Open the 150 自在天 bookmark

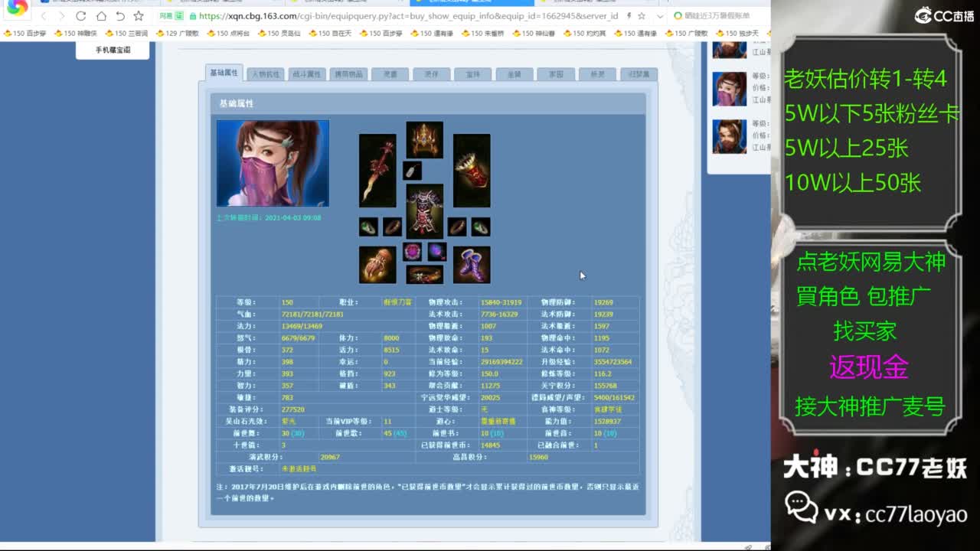[x=330, y=33]
